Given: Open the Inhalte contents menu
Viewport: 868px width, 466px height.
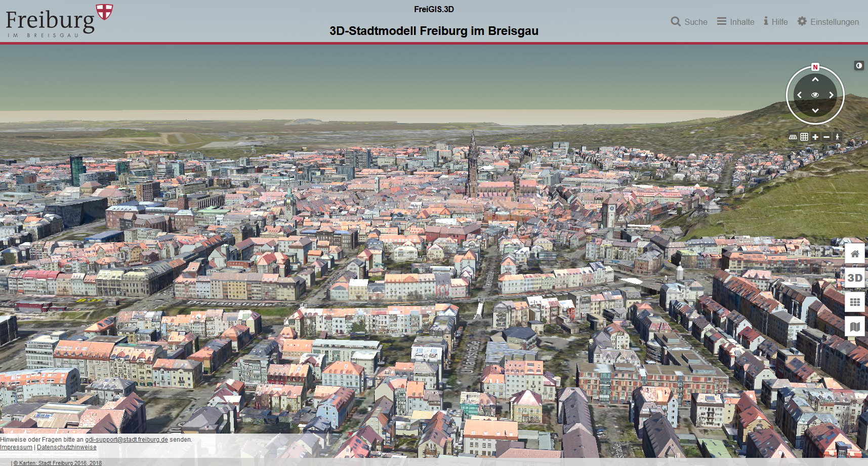Looking at the screenshot, I should coord(735,22).
